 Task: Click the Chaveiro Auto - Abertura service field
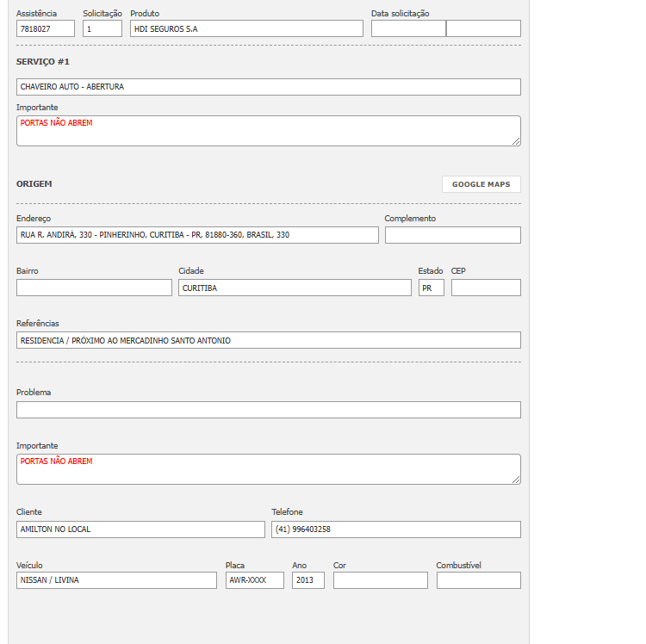point(268,87)
